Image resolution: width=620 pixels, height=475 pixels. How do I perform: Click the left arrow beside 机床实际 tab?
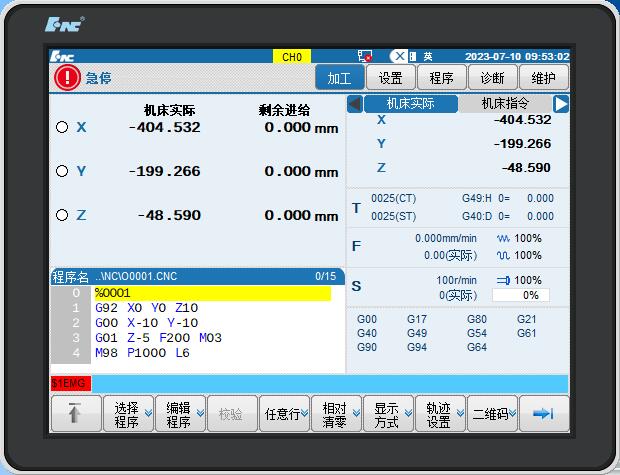354,104
